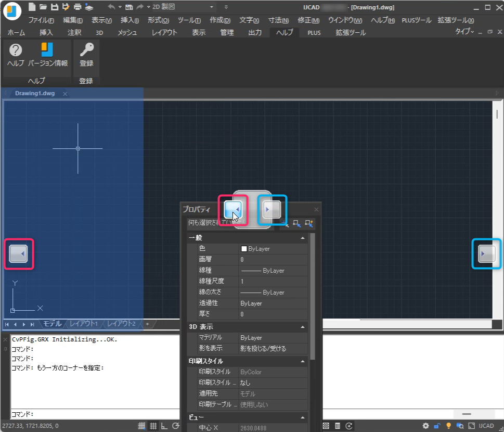The height and width of the screenshot is (432, 504).
Task: Click the Save As icon with pencil
Action: tap(66, 7)
